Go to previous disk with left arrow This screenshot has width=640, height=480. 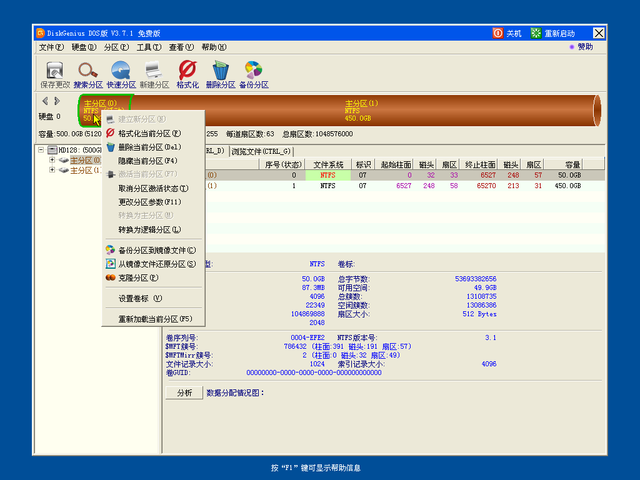point(45,100)
